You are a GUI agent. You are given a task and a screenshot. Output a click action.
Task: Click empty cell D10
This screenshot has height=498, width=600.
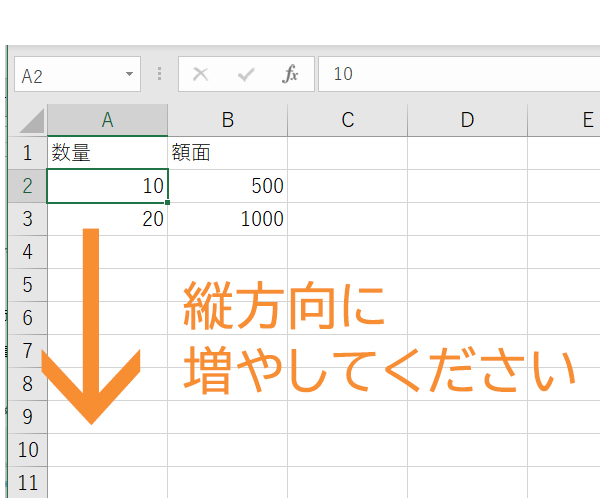tap(467, 450)
